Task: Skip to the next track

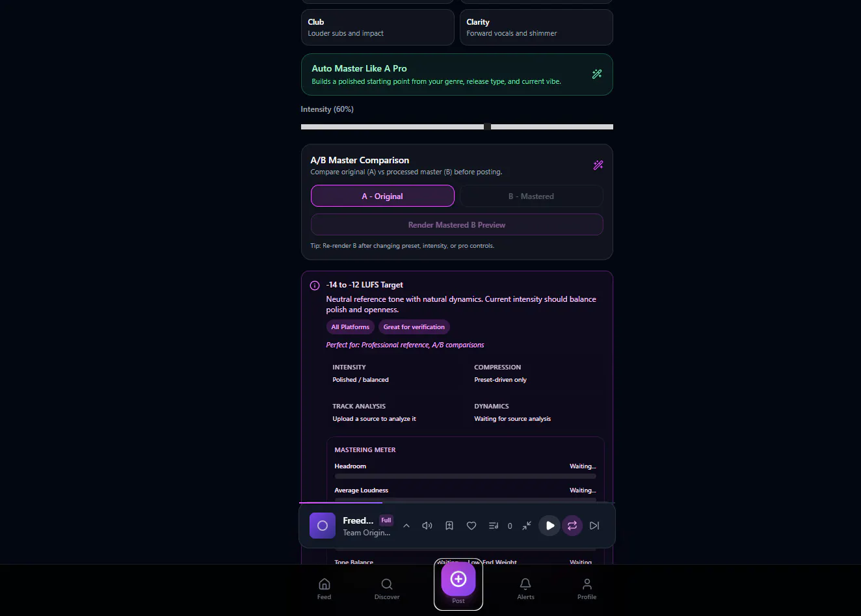Action: click(594, 526)
